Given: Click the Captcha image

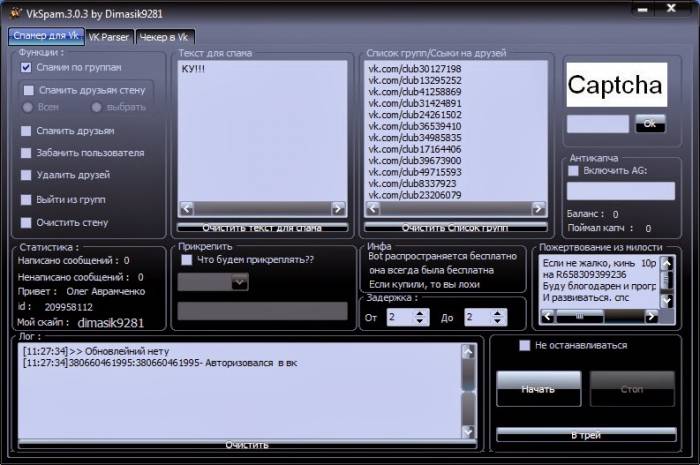Looking at the screenshot, I should click(617, 85).
